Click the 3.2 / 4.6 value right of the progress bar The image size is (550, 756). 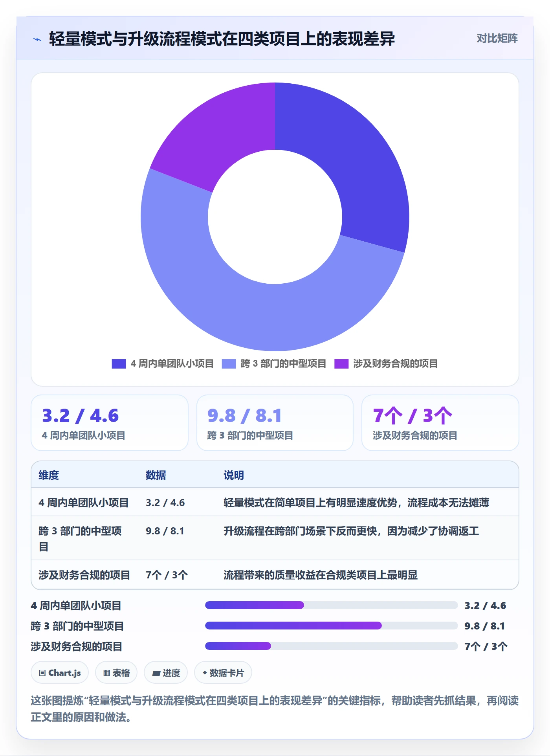tap(485, 606)
